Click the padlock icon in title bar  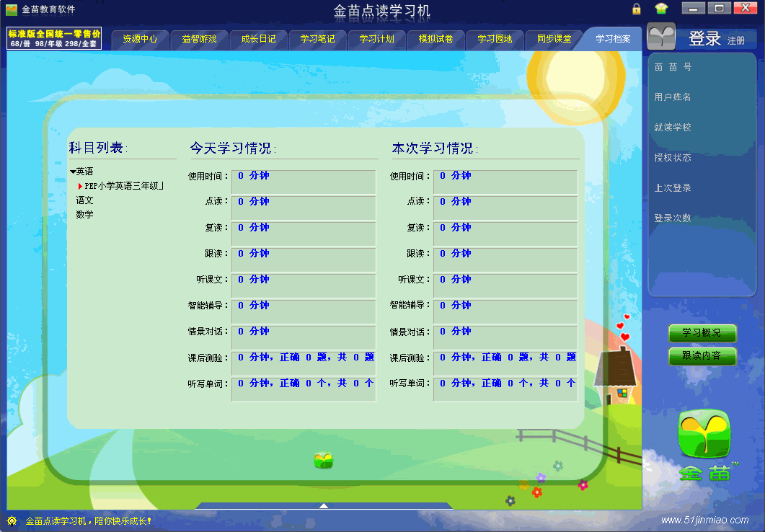(636, 9)
